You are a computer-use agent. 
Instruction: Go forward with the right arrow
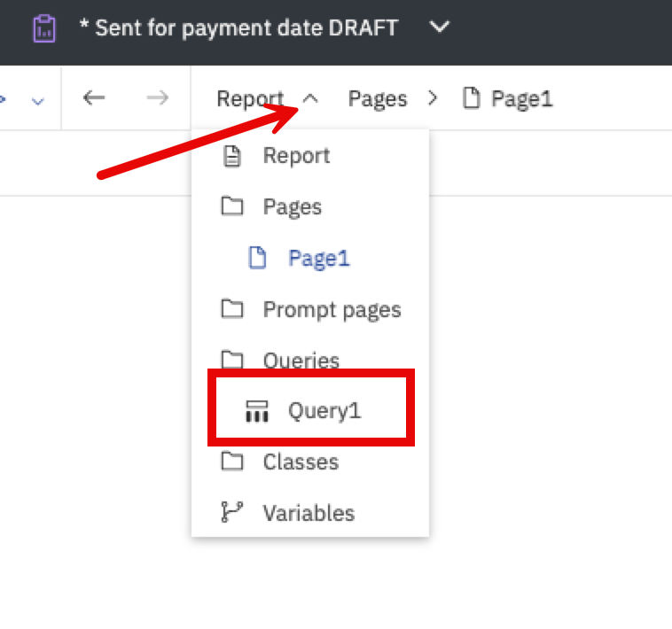(157, 98)
